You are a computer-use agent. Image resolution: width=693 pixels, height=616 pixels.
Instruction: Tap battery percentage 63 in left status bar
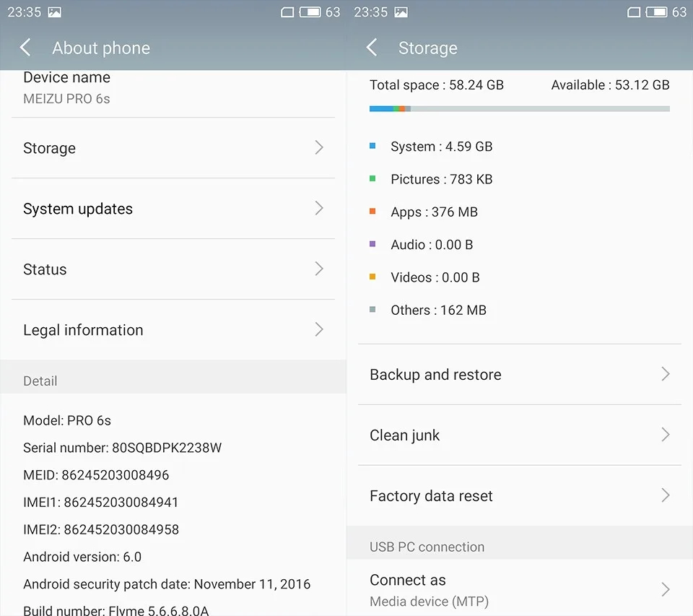point(333,12)
